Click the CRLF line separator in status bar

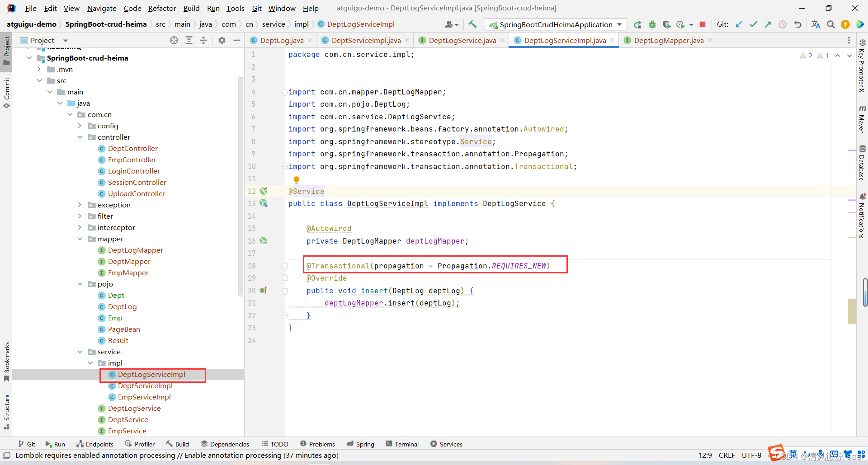726,455
